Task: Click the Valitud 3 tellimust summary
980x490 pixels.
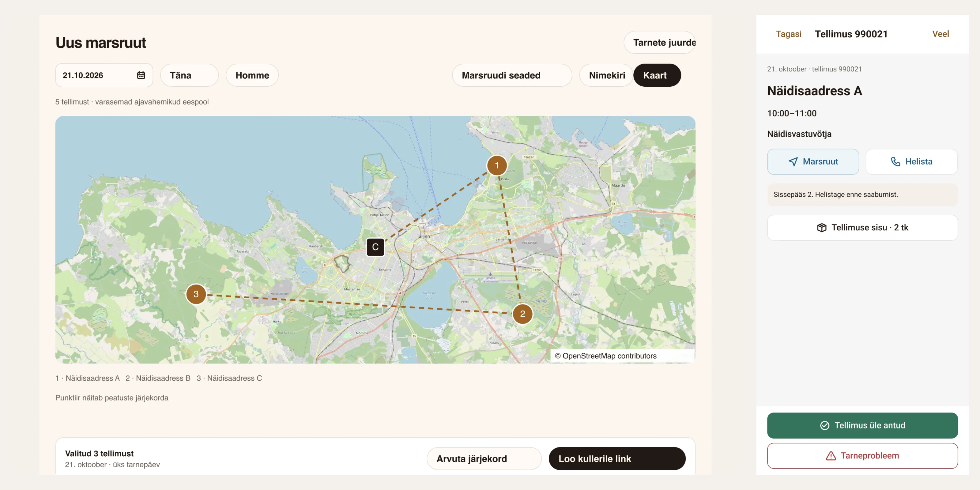Action: tap(99, 454)
